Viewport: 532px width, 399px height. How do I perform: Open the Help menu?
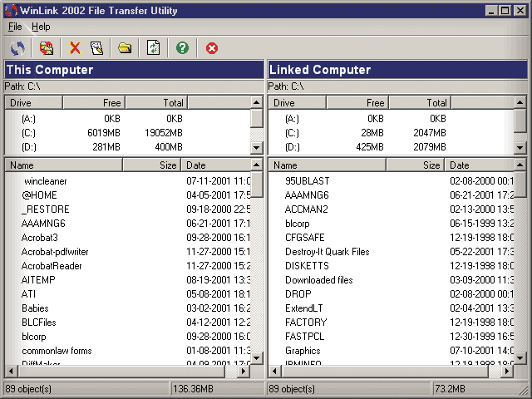pos(41,27)
